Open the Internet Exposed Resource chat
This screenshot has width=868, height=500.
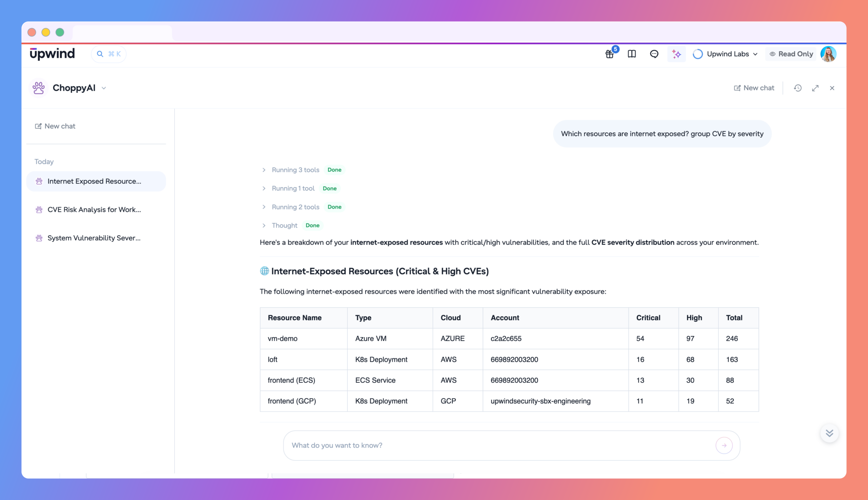tap(96, 181)
